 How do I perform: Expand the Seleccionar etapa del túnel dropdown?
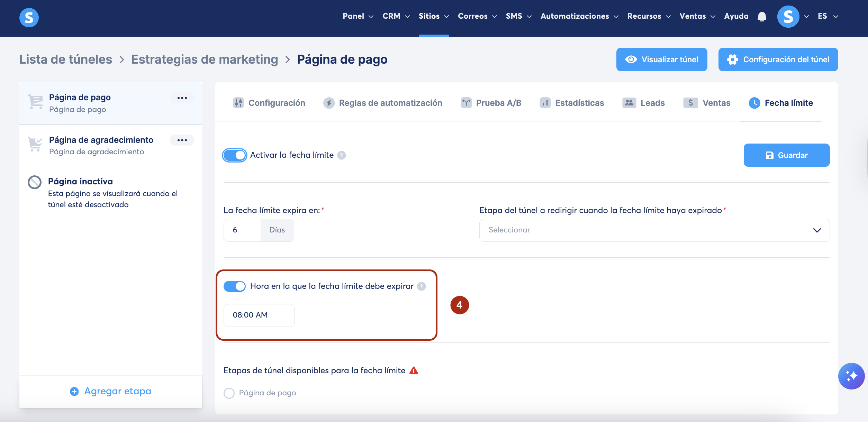(654, 230)
